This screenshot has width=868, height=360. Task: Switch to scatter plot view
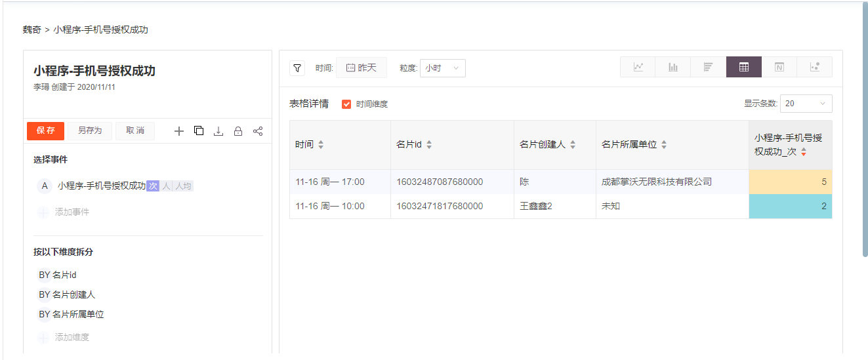815,67
